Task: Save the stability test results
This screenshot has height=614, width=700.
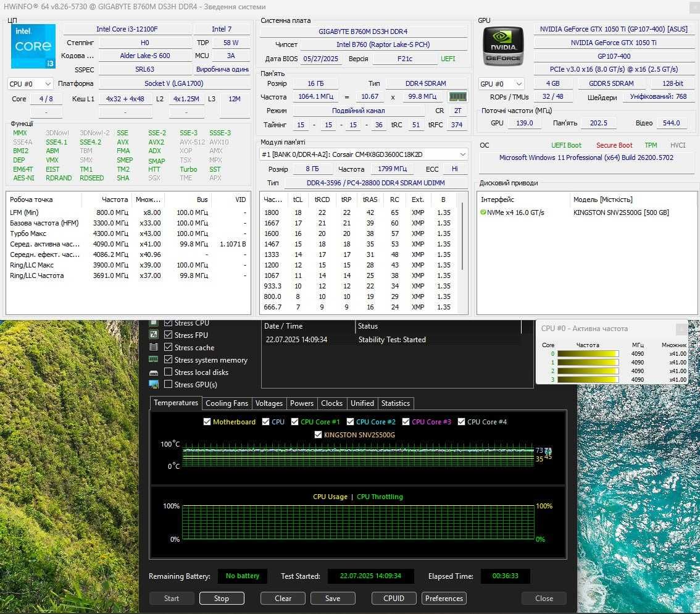Action: [x=333, y=599]
